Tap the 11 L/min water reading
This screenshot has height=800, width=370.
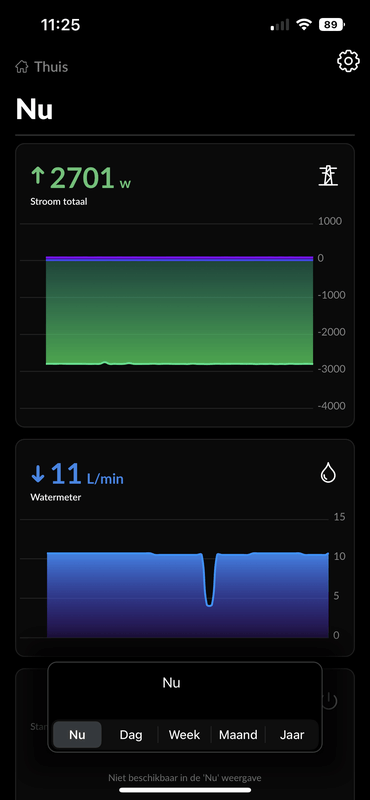[87, 474]
